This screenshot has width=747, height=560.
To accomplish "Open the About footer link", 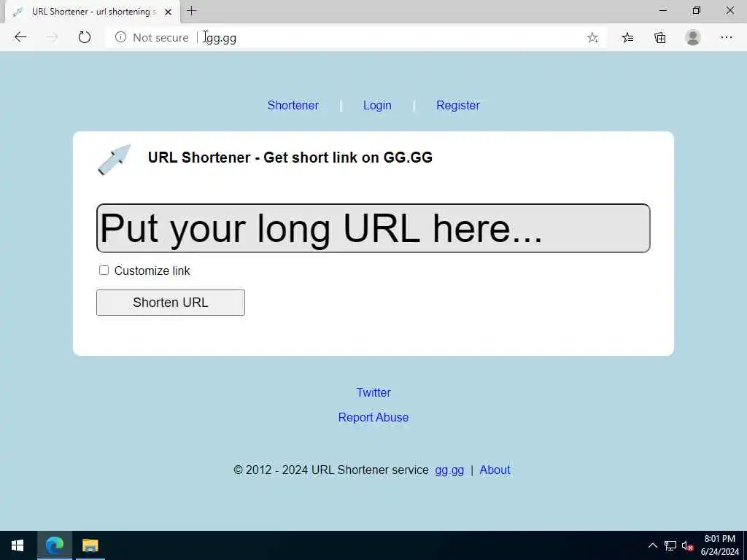I will pyautogui.click(x=495, y=470).
